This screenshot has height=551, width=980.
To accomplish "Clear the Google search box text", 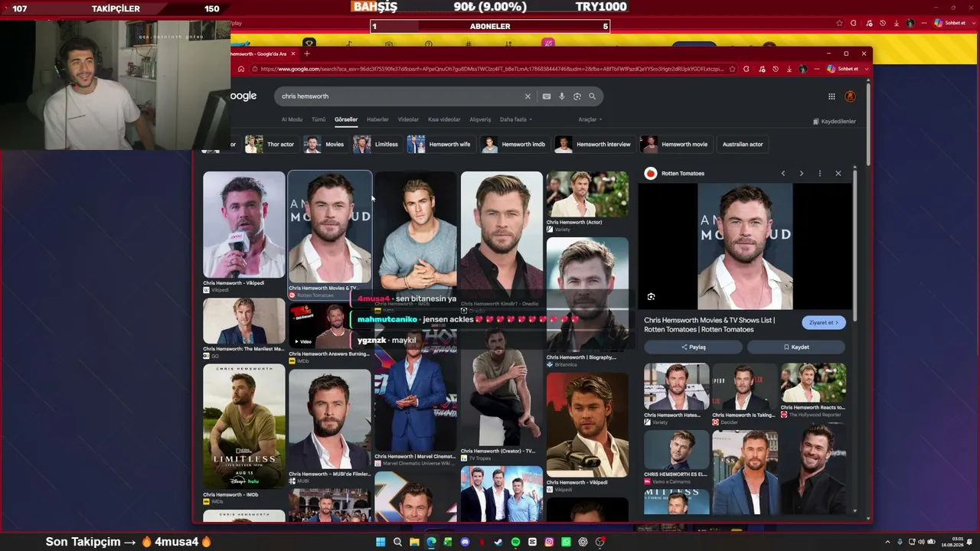I will pyautogui.click(x=528, y=96).
